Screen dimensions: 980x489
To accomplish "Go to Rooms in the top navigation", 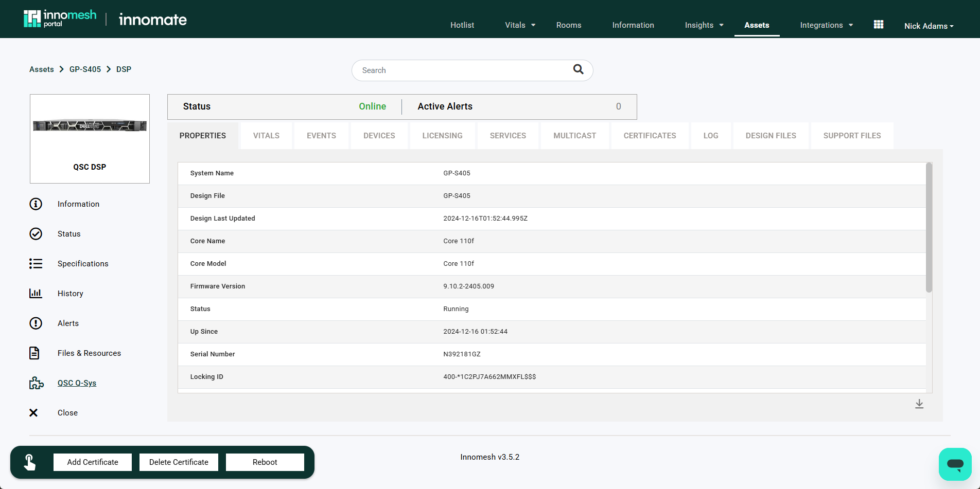I will coord(569,25).
